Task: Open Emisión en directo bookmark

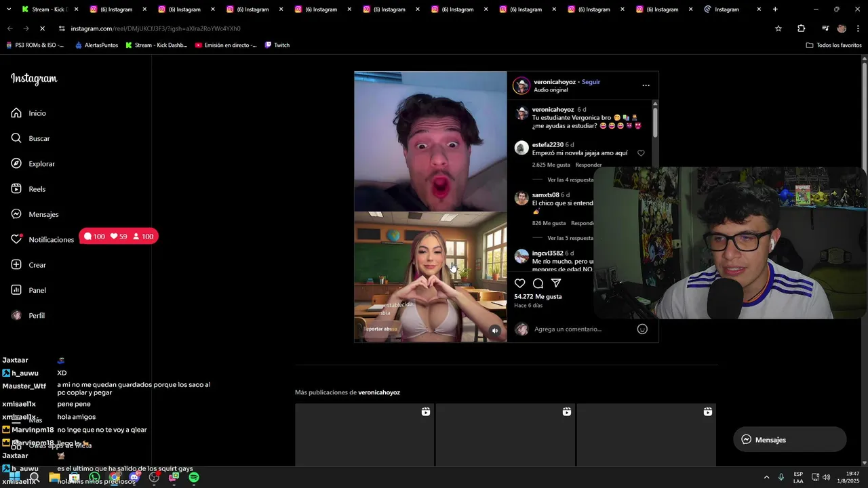Action: 226,45
